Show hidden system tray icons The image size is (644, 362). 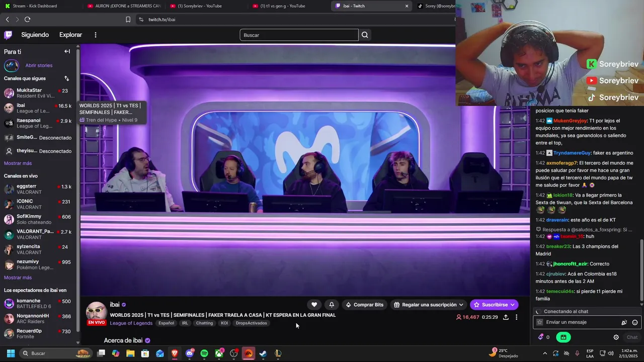pyautogui.click(x=544, y=353)
